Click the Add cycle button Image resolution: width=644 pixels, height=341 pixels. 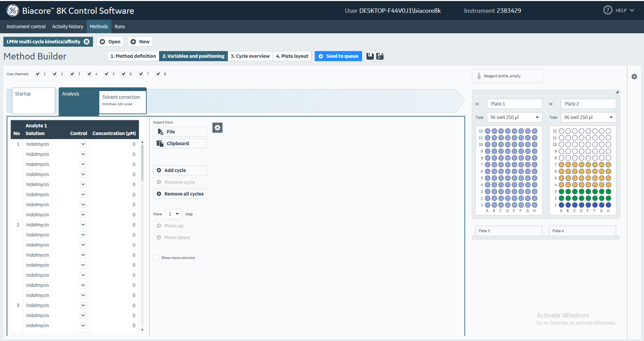coord(180,170)
